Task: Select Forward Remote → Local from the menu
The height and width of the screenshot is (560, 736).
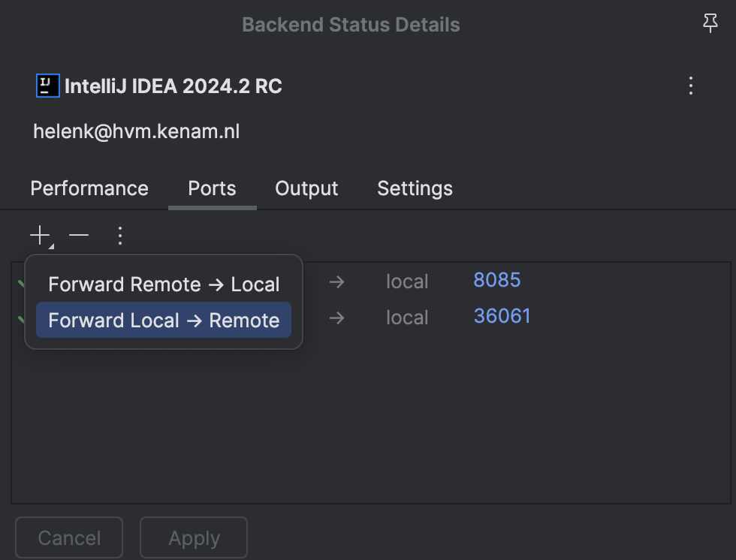Action: (163, 284)
